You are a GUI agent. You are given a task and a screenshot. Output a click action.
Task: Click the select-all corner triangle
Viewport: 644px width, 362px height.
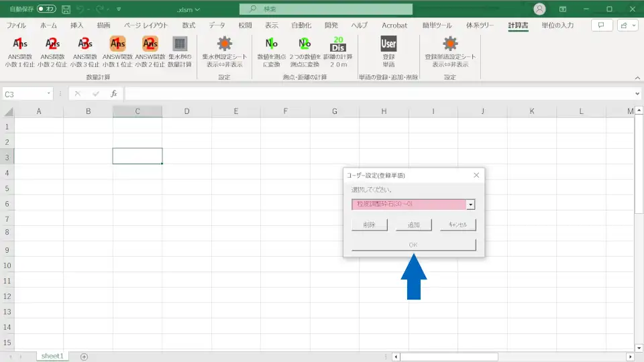coord(9,112)
